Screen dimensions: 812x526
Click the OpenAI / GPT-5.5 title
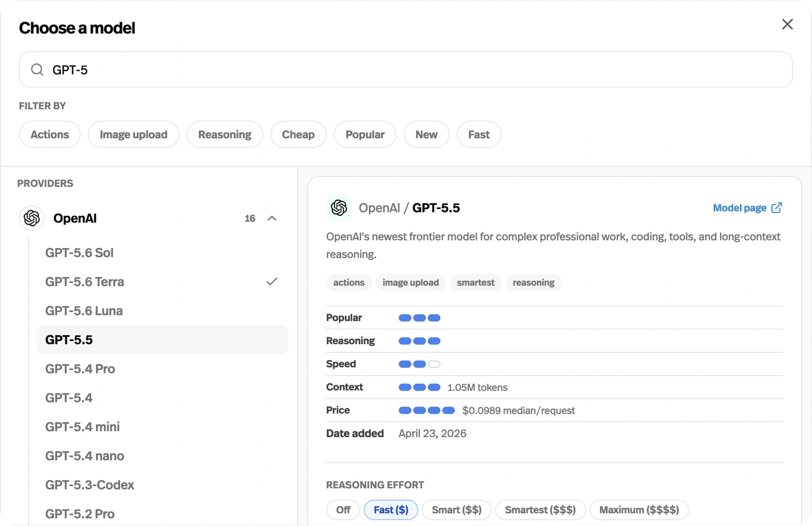(x=409, y=208)
